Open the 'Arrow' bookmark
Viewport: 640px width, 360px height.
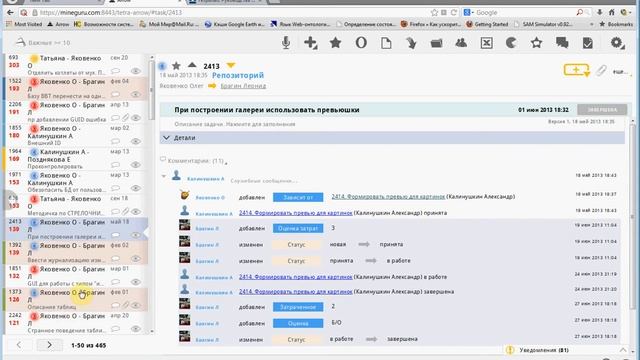pyautogui.click(x=58, y=24)
